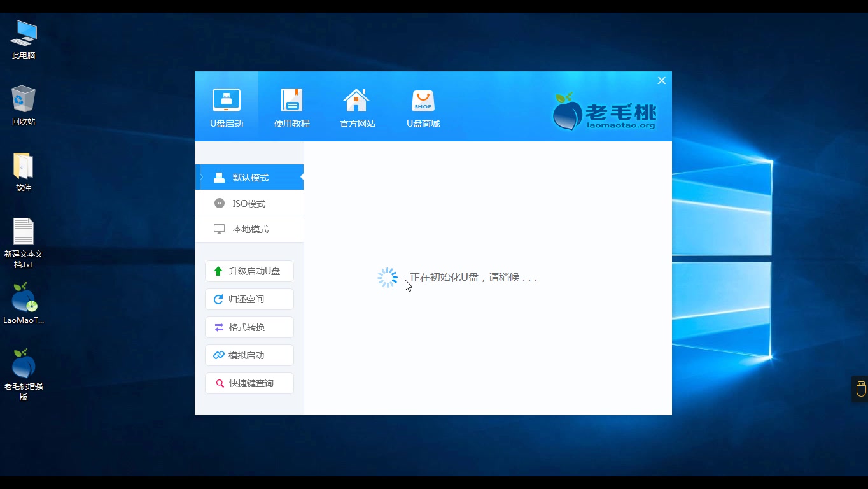The height and width of the screenshot is (489, 868).
Task: Switch to 本地模式 local mode
Action: pos(249,229)
